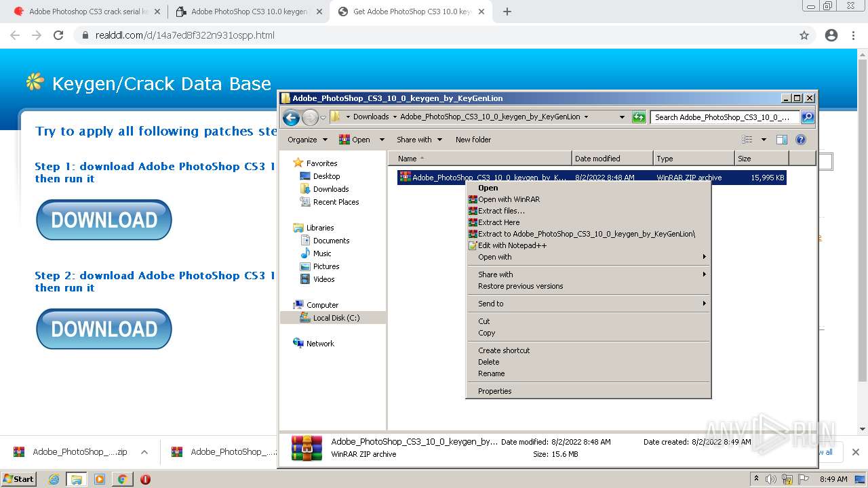
Task: Toggle the preview pane icon
Action: point(781,140)
